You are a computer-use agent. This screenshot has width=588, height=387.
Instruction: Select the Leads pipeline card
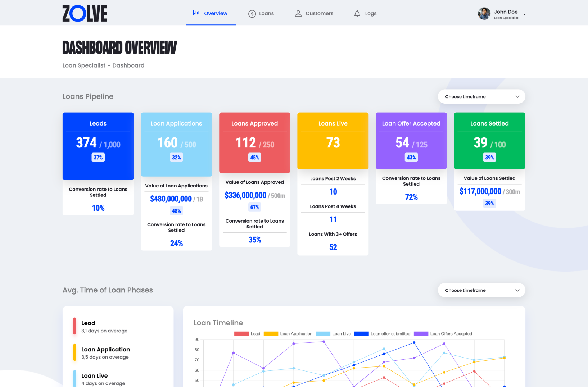click(x=98, y=146)
